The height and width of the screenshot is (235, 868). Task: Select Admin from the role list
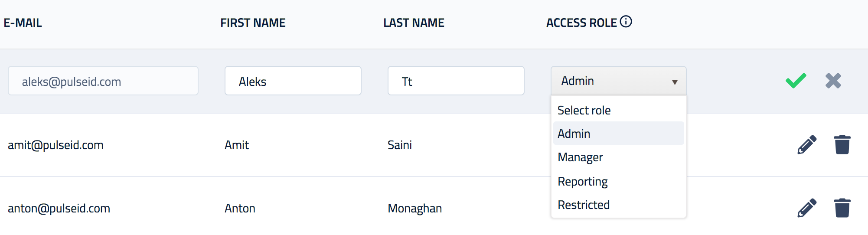(619, 134)
